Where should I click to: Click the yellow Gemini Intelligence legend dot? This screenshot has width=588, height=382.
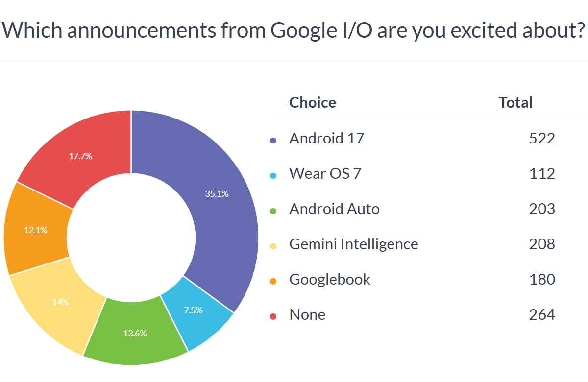click(273, 246)
